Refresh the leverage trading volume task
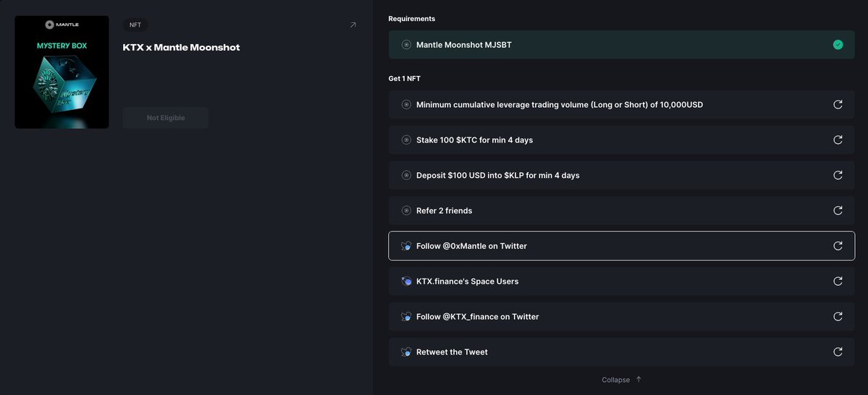This screenshot has width=868, height=395. pos(838,105)
